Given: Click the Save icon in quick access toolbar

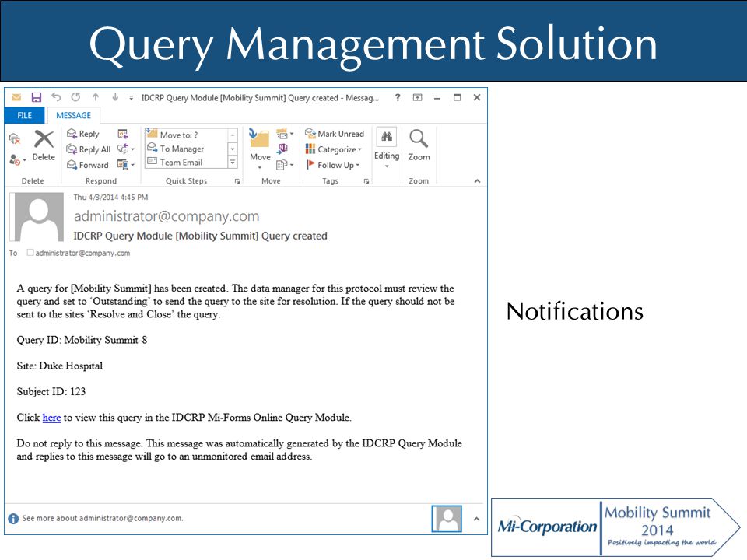Looking at the screenshot, I should [37, 98].
